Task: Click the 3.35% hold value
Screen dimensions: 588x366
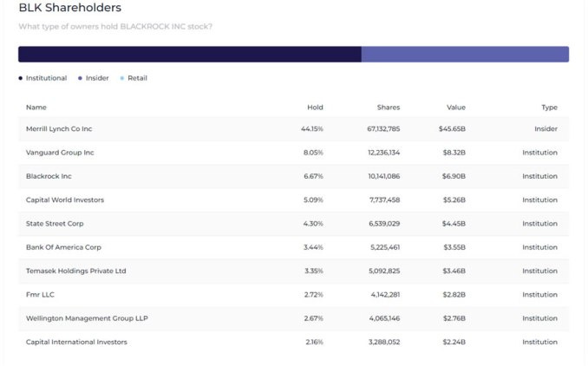Action: tap(313, 271)
